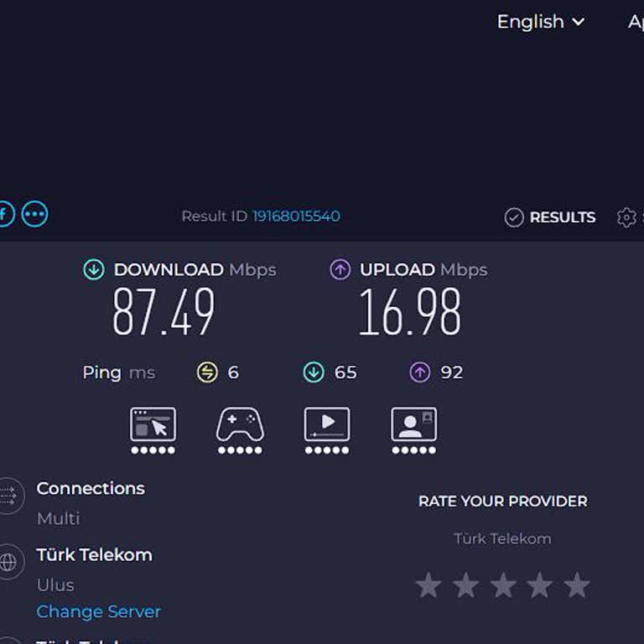Rate Türk Telekom five stars
The width and height of the screenshot is (644, 644).
pos(577,584)
